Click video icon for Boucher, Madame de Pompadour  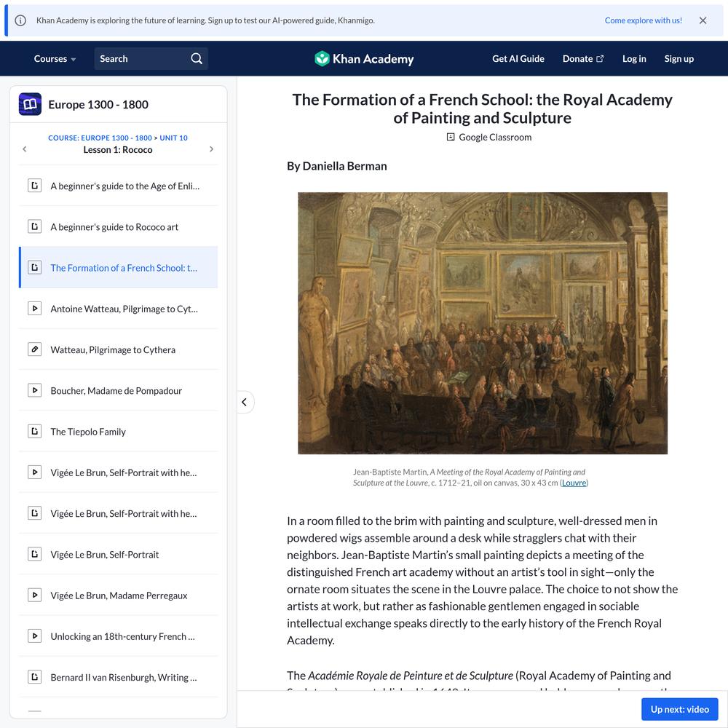(x=34, y=390)
